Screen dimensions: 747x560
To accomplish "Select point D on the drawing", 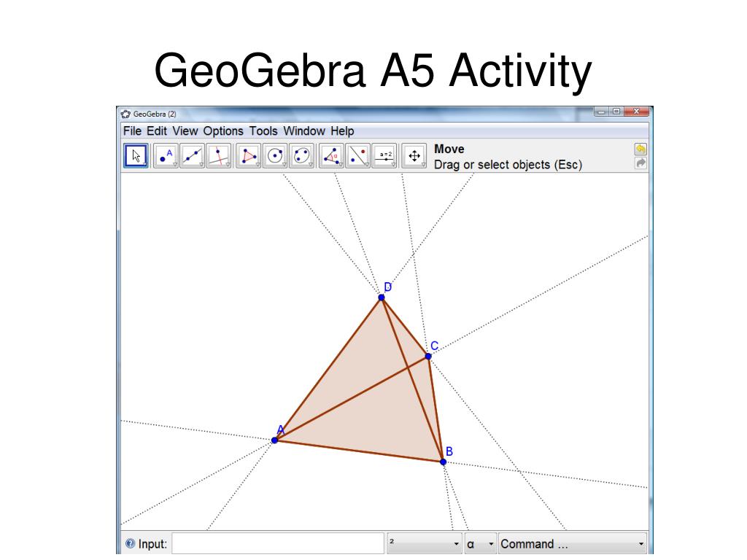I will coord(381,297).
